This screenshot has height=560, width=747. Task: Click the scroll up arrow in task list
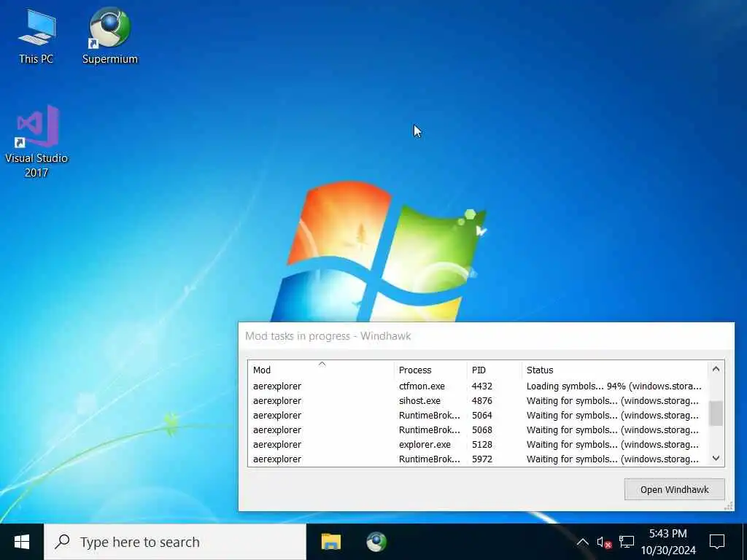pyautogui.click(x=716, y=369)
